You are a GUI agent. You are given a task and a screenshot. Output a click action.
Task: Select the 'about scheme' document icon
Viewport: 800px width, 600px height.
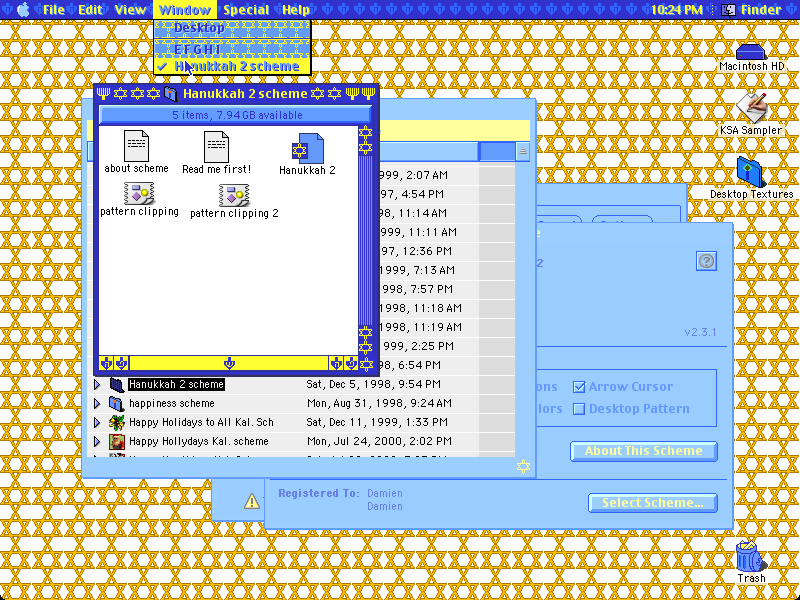coord(136,145)
